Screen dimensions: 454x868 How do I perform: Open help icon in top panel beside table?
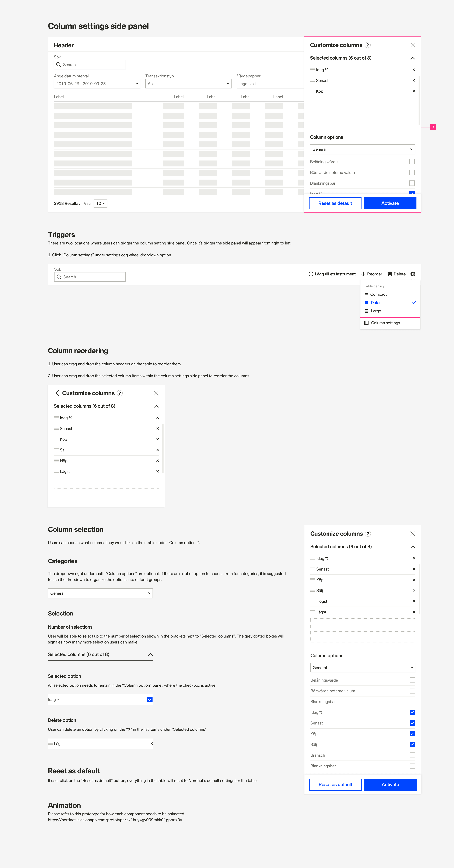coord(368,45)
